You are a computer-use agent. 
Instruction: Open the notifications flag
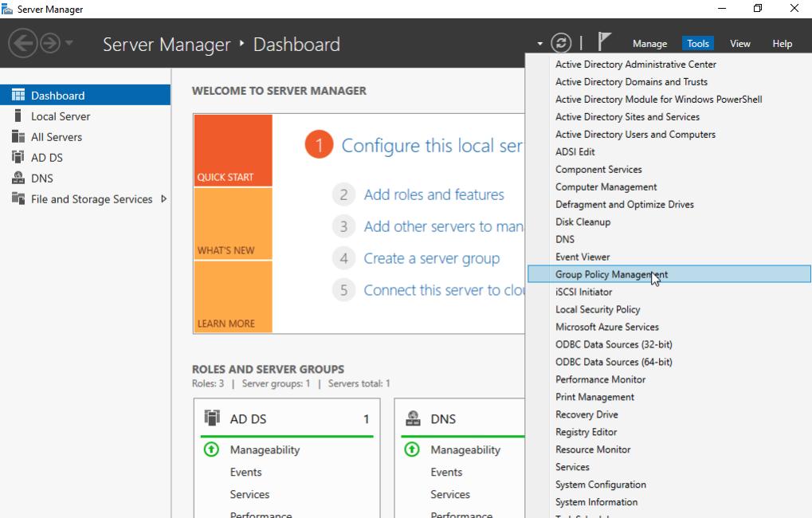coord(604,41)
